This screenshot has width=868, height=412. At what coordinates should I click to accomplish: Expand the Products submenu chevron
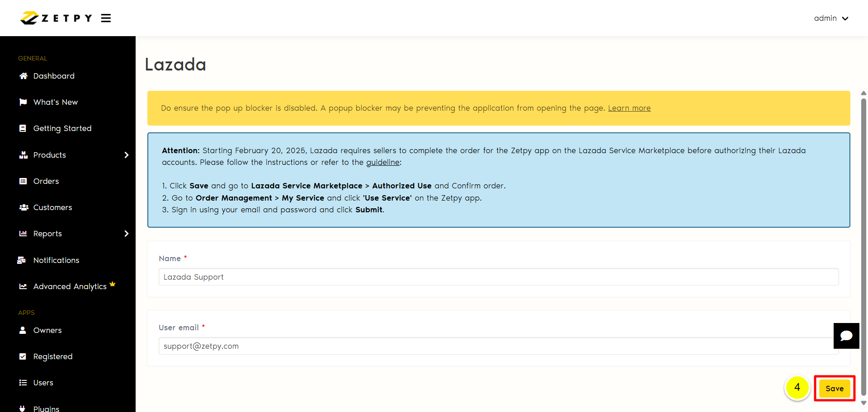127,155
